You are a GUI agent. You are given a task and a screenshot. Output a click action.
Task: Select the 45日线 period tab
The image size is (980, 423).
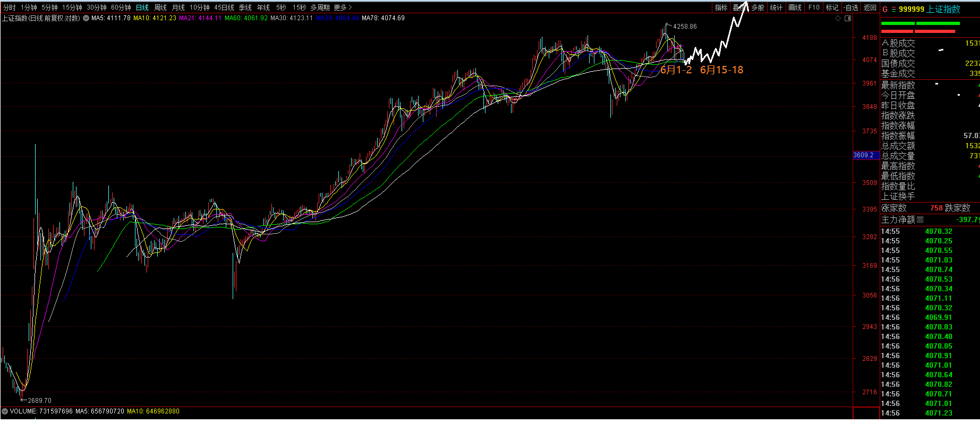coord(224,7)
